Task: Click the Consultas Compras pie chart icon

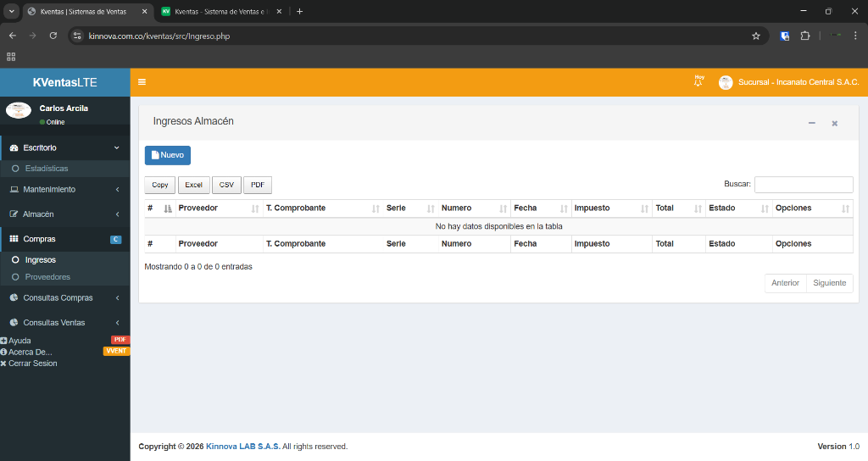Action: point(14,297)
